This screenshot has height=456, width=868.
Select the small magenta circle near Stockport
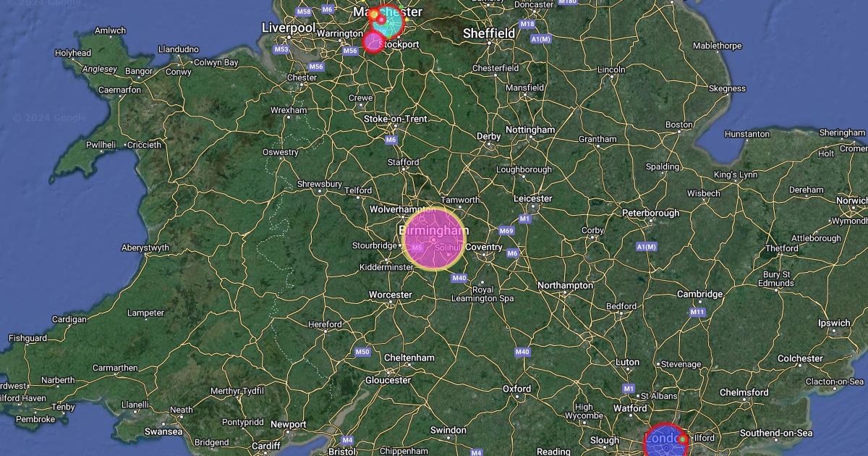coord(374,42)
